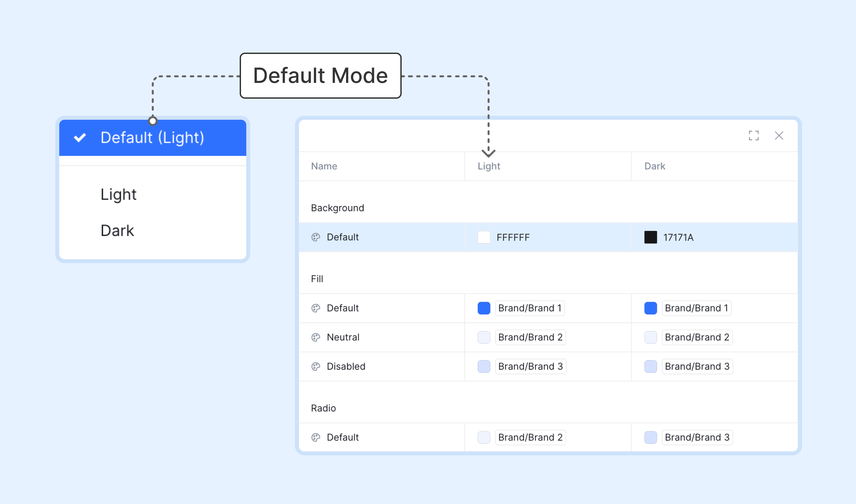Click palette icon beside Fill Default
The width and height of the screenshot is (856, 504).
pos(316,308)
